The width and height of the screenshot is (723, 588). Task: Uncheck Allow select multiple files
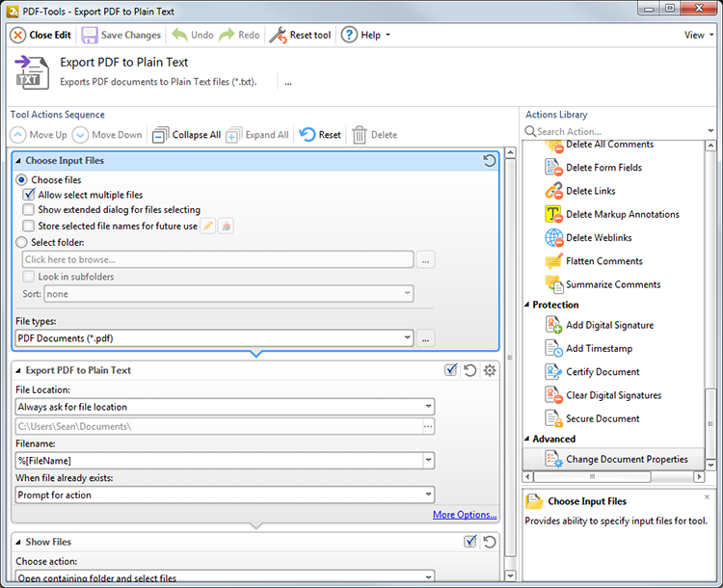(29, 195)
